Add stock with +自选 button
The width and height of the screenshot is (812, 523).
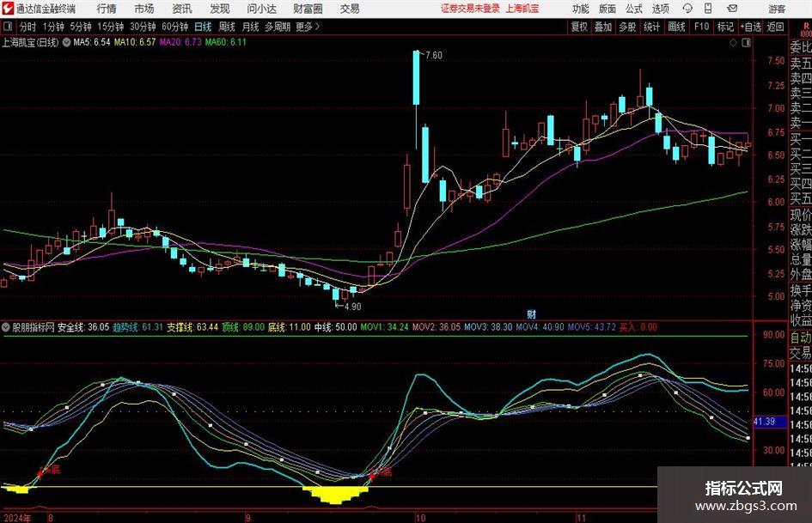click(x=750, y=27)
